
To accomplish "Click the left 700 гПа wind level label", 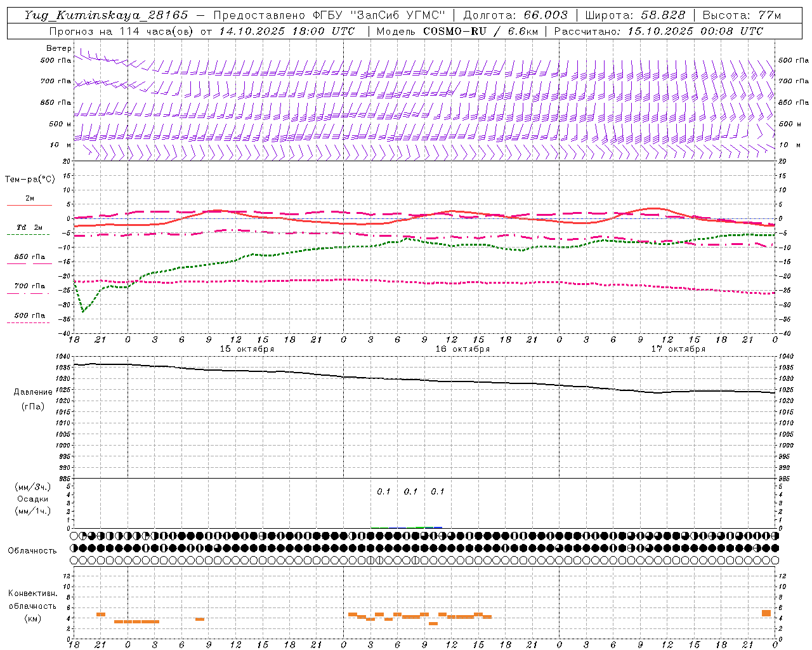I will pos(56,81).
